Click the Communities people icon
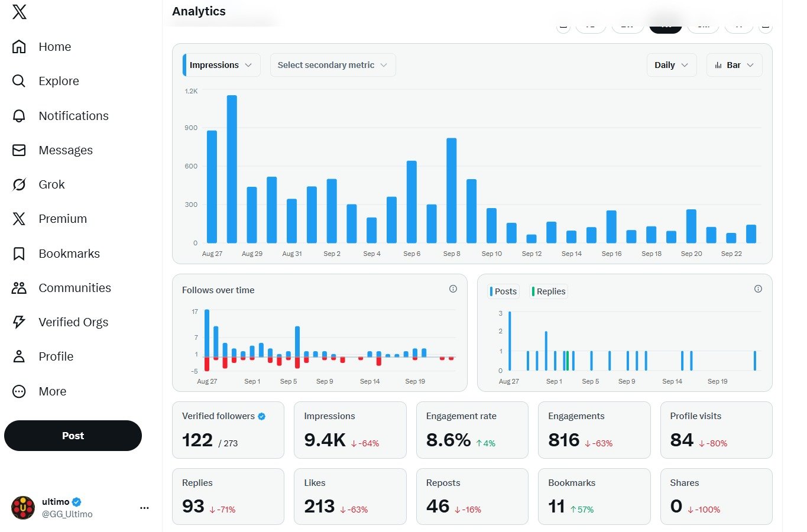807x532 pixels. (x=19, y=288)
